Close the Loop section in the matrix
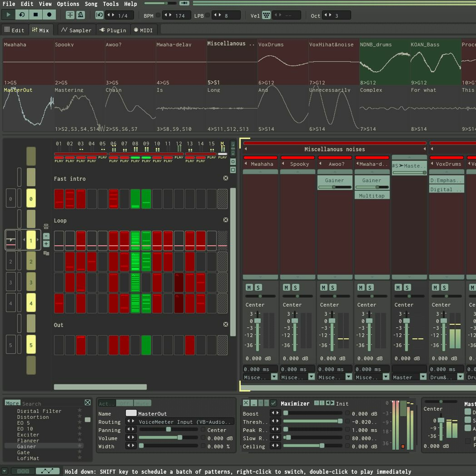 point(225,220)
